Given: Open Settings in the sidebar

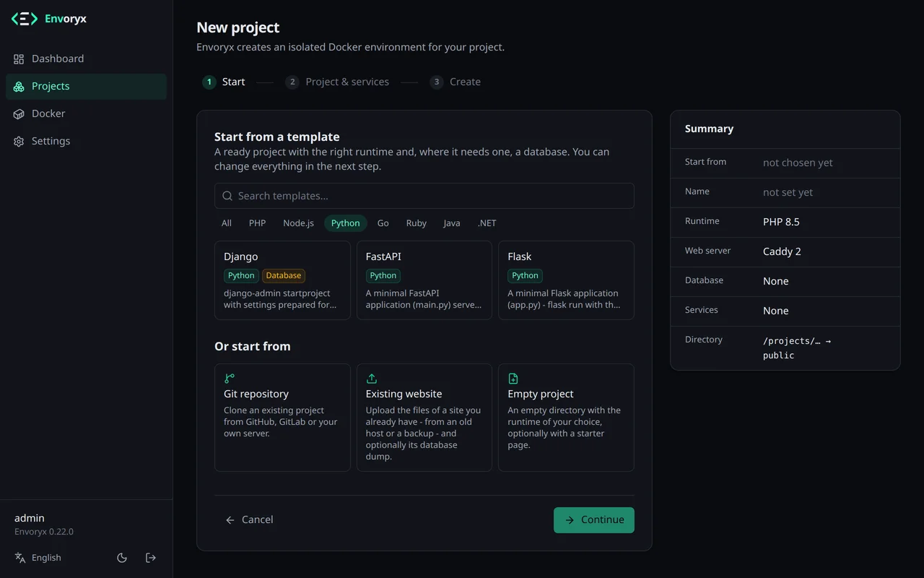Looking at the screenshot, I should click(86, 141).
